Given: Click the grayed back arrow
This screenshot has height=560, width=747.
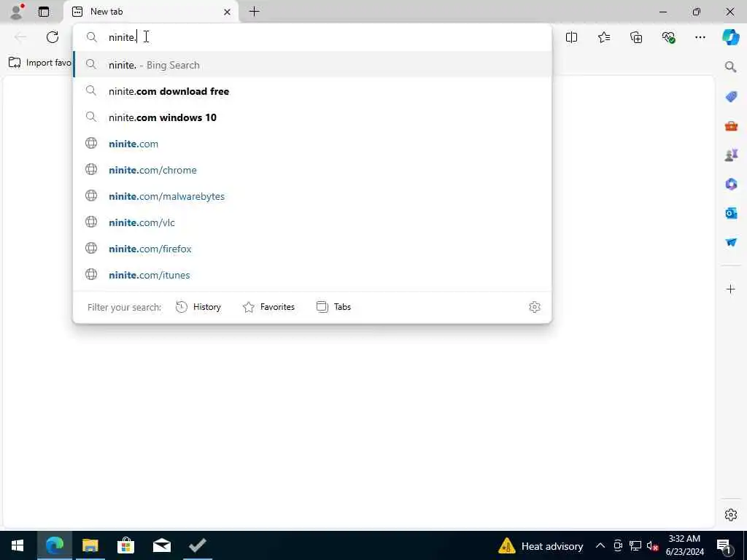Looking at the screenshot, I should [20, 37].
